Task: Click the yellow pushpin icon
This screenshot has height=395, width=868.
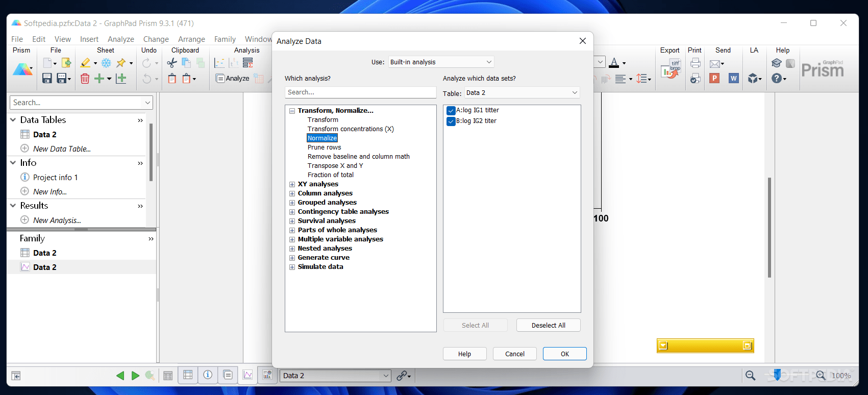Action: click(x=121, y=63)
